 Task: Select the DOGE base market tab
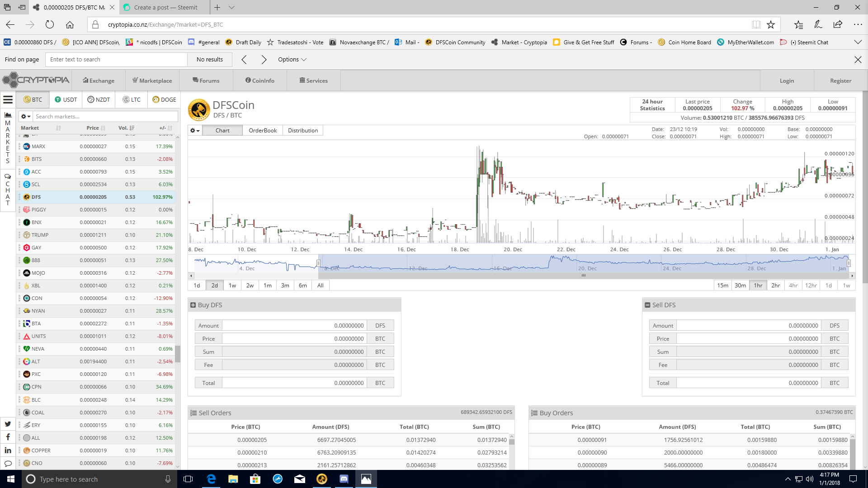click(x=164, y=99)
